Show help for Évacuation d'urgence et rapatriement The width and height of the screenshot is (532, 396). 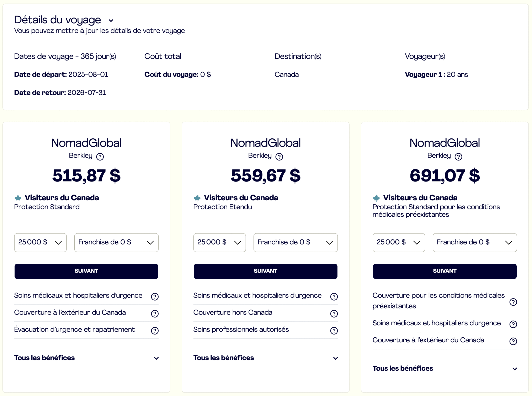coord(155,331)
